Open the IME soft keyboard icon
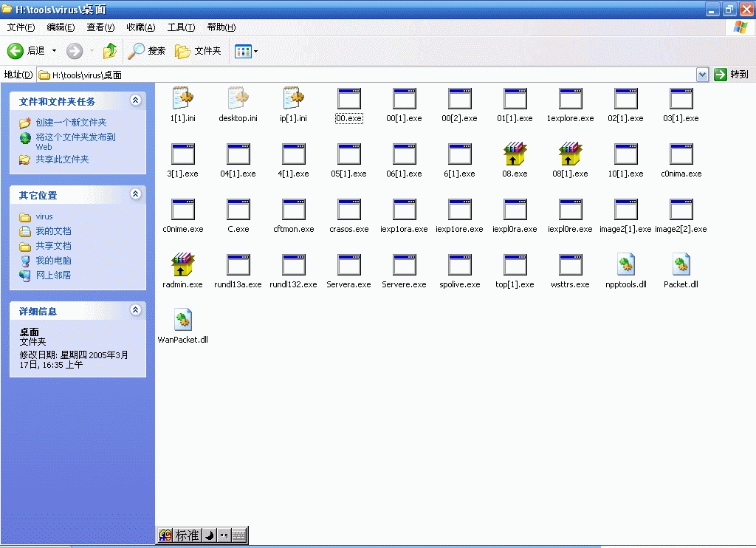The image size is (756, 548). click(239, 535)
